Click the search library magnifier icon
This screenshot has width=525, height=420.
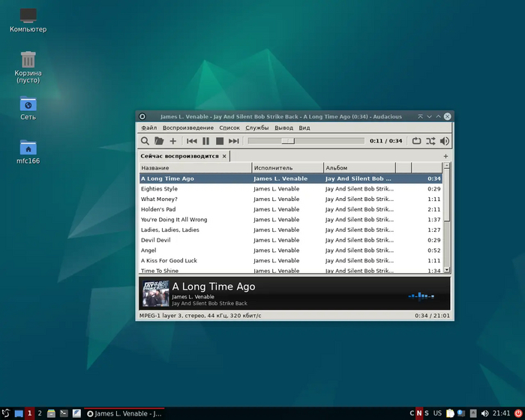(x=145, y=141)
